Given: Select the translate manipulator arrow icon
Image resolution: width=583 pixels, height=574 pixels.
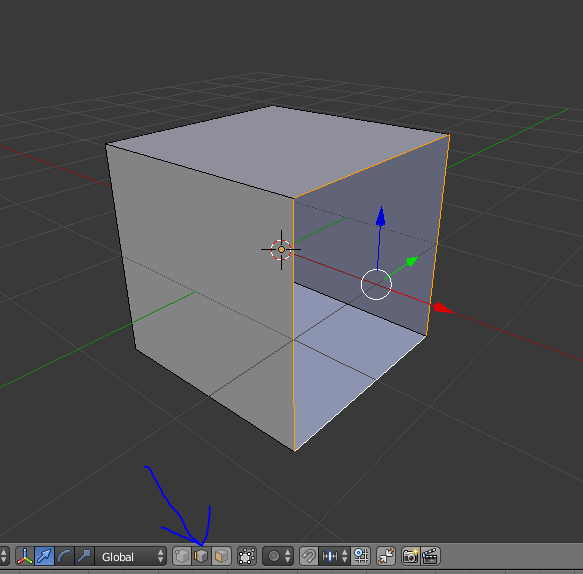Looking at the screenshot, I should (x=44, y=556).
